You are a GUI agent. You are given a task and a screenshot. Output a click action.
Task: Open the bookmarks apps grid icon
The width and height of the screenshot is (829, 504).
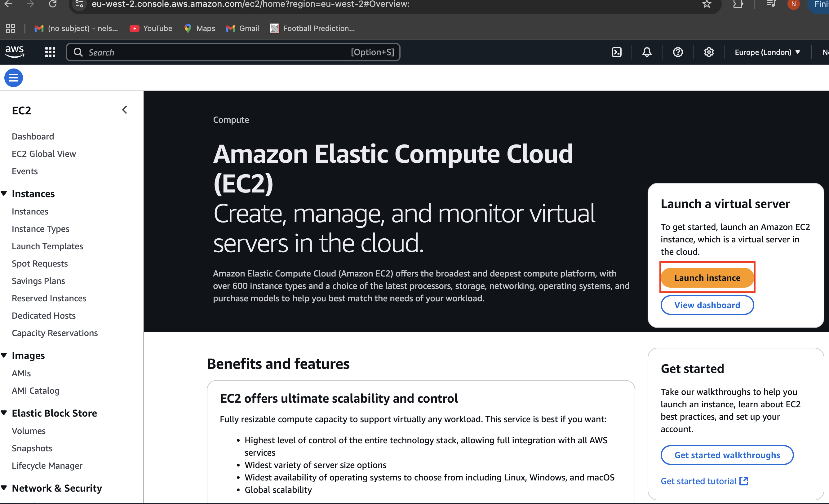point(11,28)
